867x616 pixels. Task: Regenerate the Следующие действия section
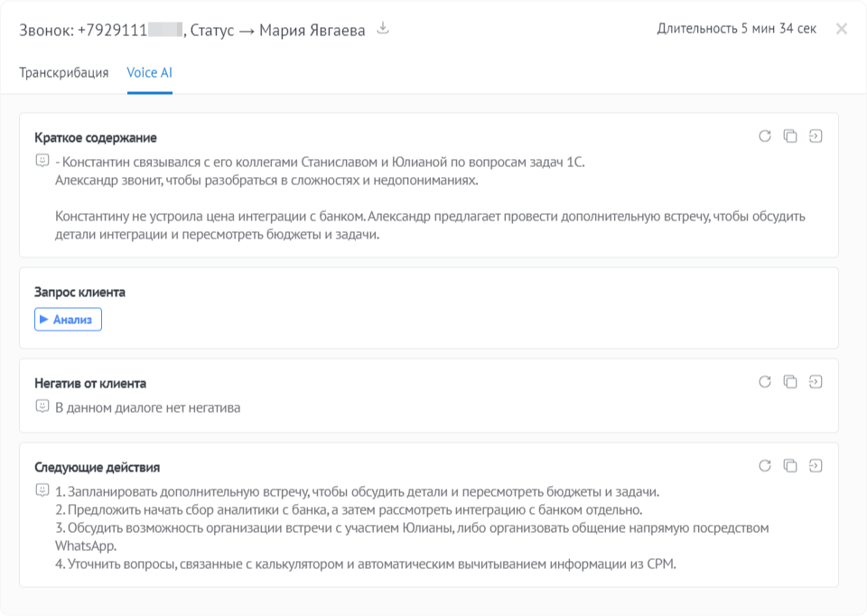click(765, 465)
